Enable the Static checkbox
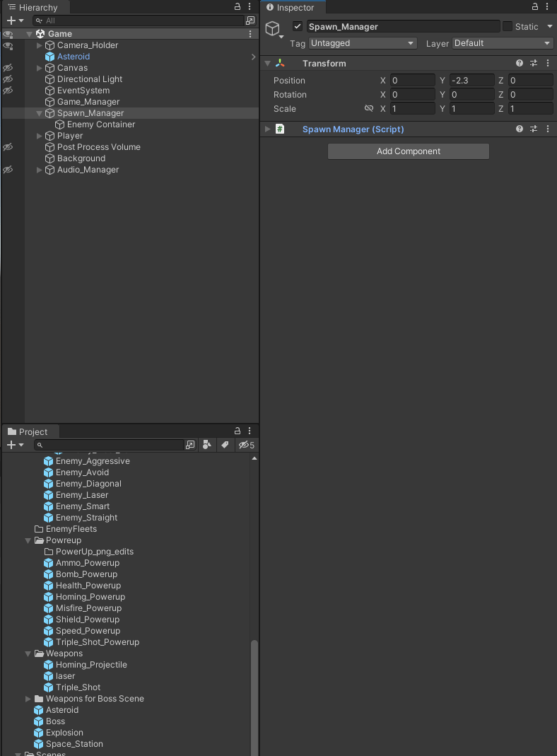Viewport: 557px width, 756px height. pos(508,26)
